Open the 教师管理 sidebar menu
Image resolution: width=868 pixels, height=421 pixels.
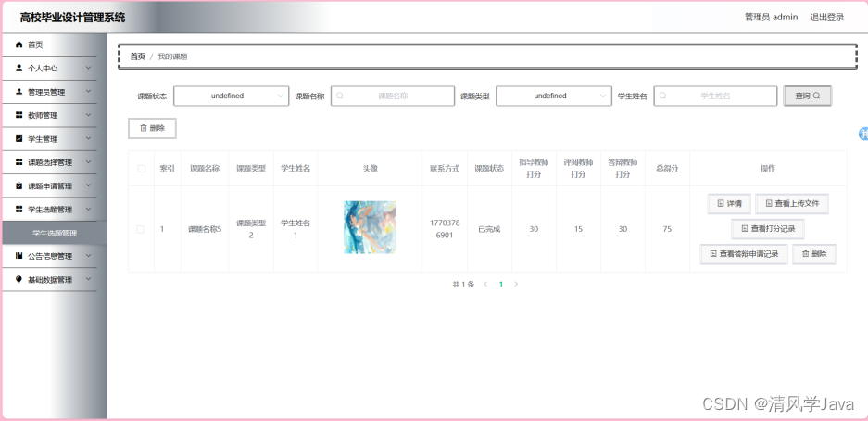point(49,115)
